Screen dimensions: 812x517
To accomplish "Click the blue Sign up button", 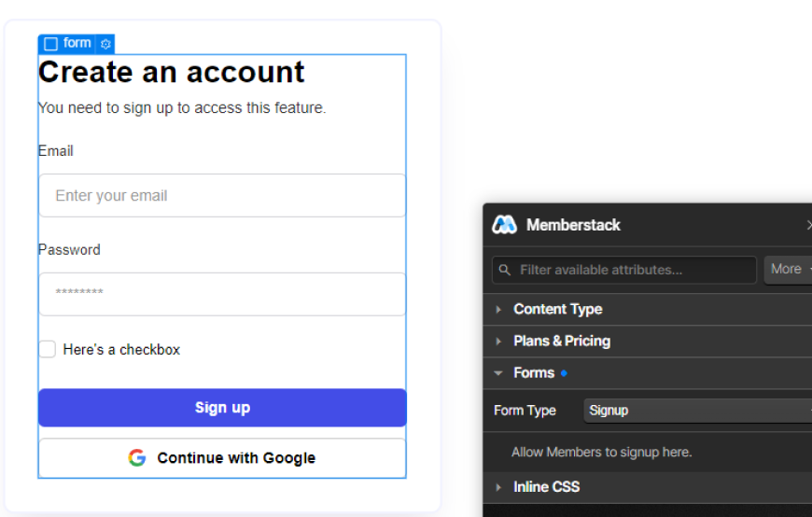I will 222,408.
